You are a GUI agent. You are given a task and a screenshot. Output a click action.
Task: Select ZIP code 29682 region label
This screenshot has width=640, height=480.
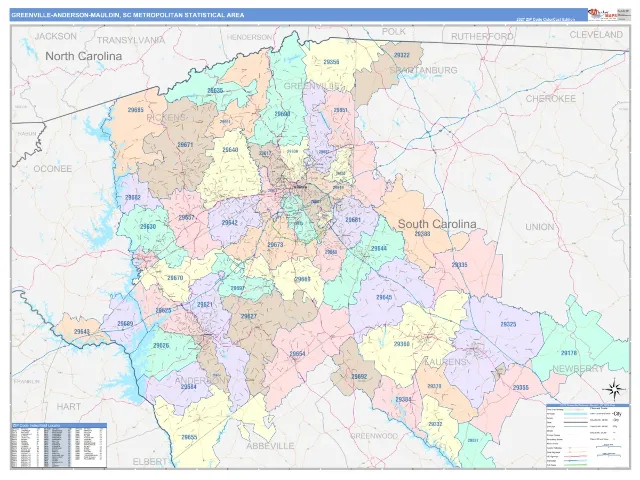pos(133,197)
